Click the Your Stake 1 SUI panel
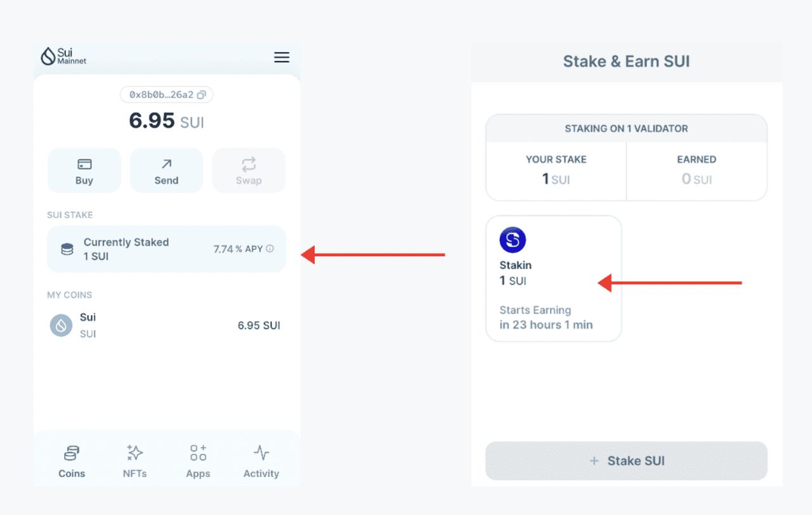 [556, 171]
